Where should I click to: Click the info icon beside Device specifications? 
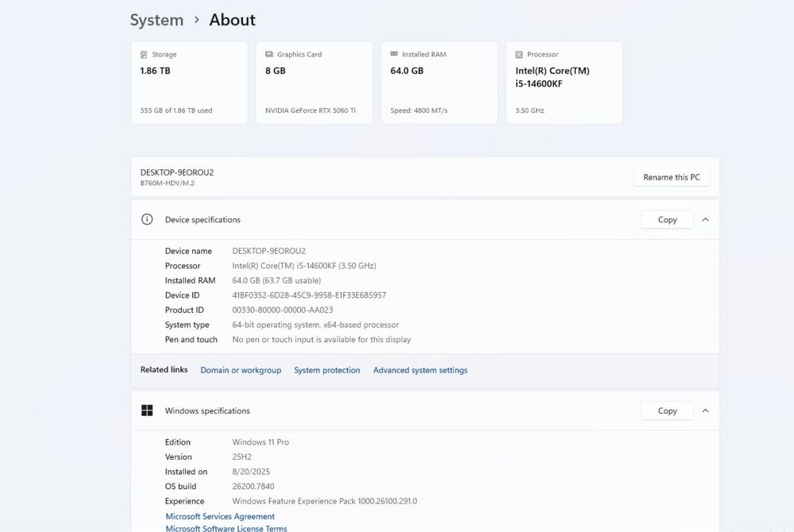[x=147, y=220]
